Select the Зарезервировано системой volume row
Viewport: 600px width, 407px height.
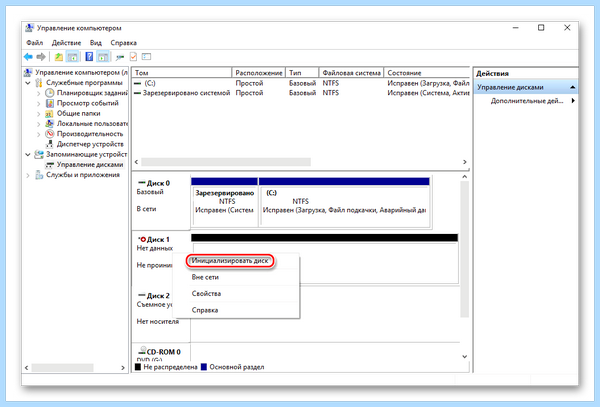click(x=301, y=93)
